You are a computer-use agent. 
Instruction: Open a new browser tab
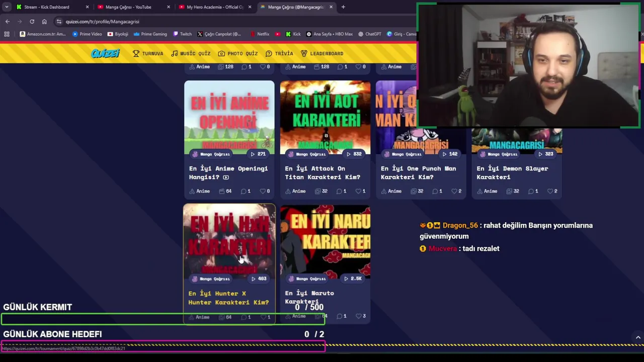[343, 7]
